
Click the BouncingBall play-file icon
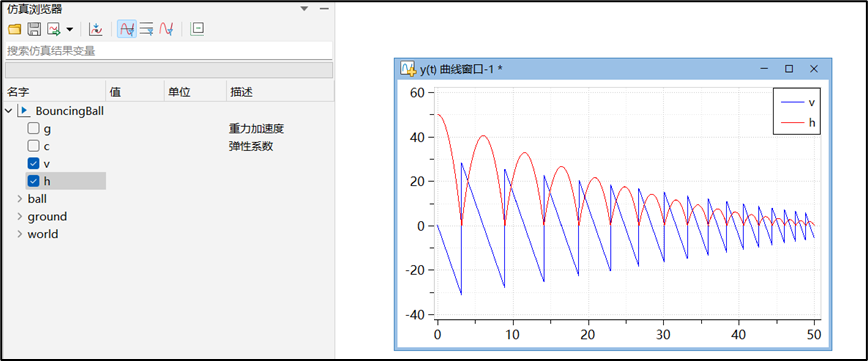click(24, 111)
